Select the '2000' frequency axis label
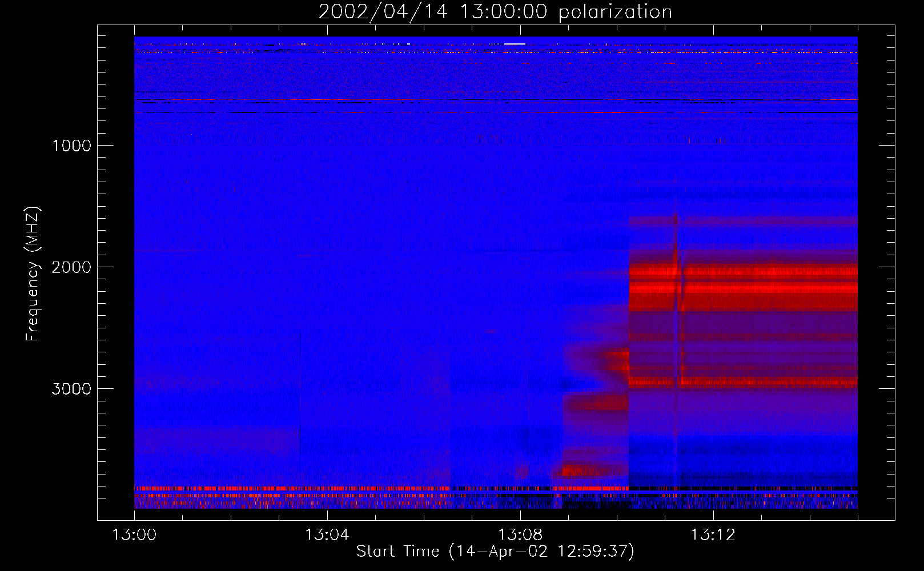The image size is (924, 571). click(71, 267)
